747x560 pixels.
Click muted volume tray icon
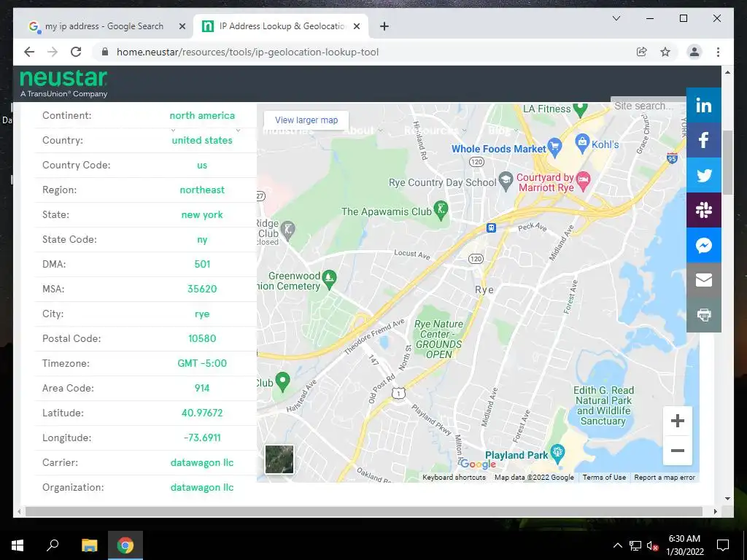click(x=652, y=545)
